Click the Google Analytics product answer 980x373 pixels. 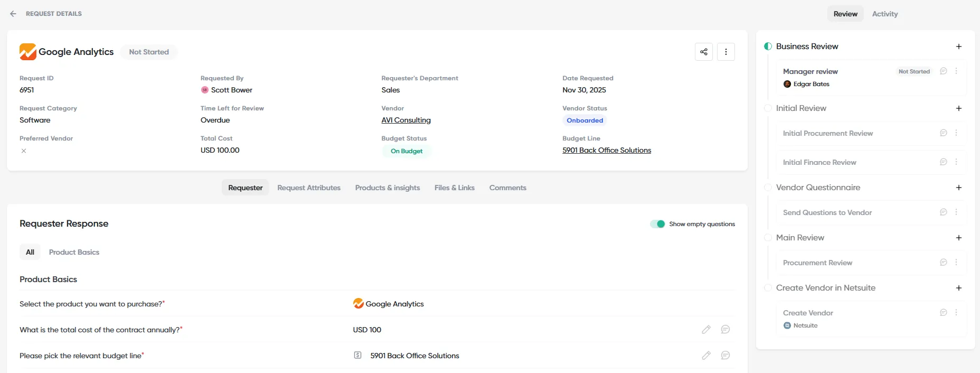(389, 304)
